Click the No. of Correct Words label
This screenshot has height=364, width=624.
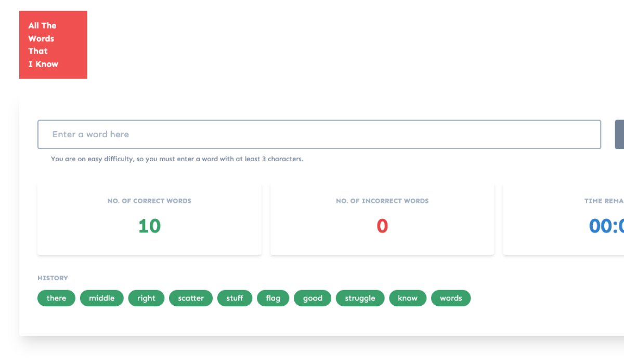149,201
